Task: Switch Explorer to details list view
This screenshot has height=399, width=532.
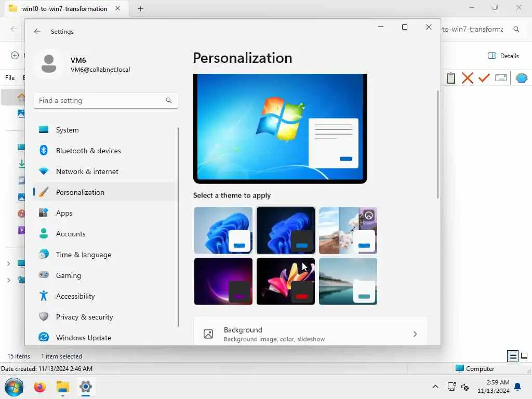Action: (x=513, y=356)
